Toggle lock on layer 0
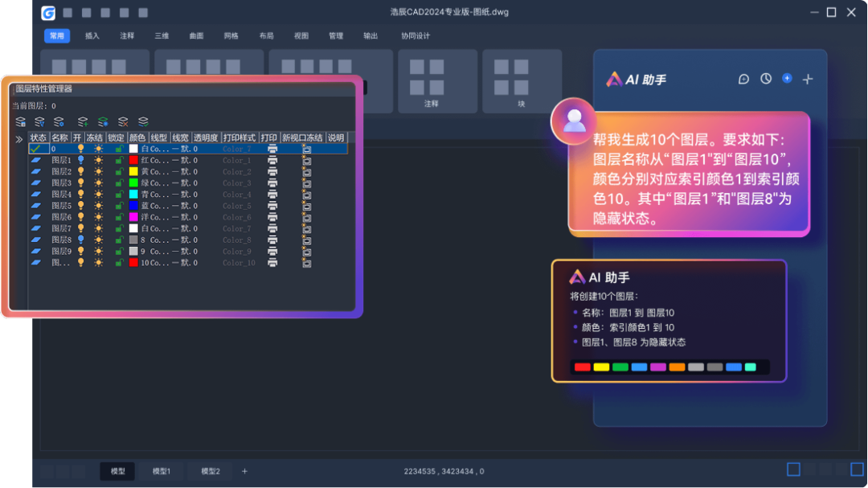Image resolution: width=868 pixels, height=488 pixels. click(x=118, y=149)
